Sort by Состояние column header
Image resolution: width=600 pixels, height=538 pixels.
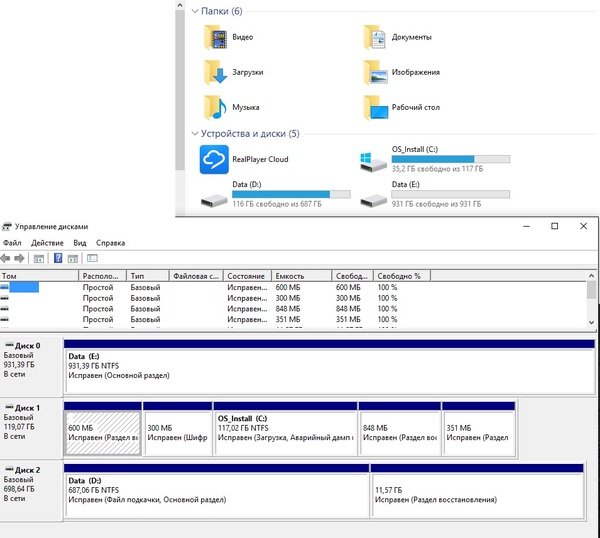[246, 276]
